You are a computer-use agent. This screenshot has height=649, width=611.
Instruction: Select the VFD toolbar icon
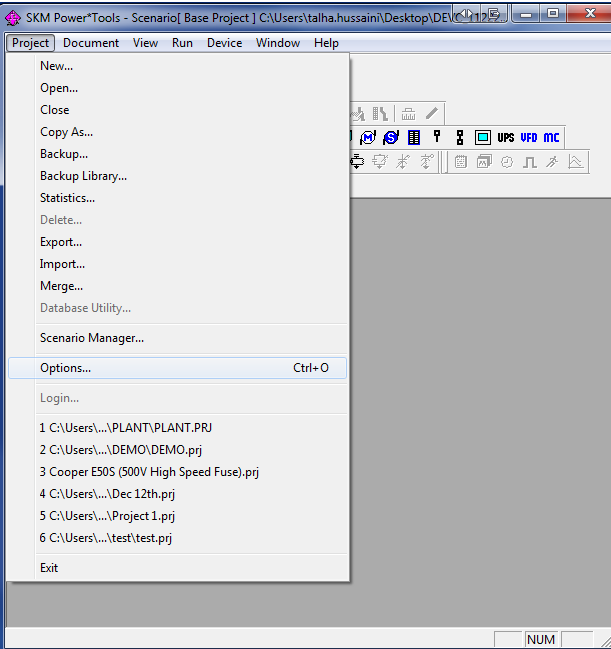[529, 137]
